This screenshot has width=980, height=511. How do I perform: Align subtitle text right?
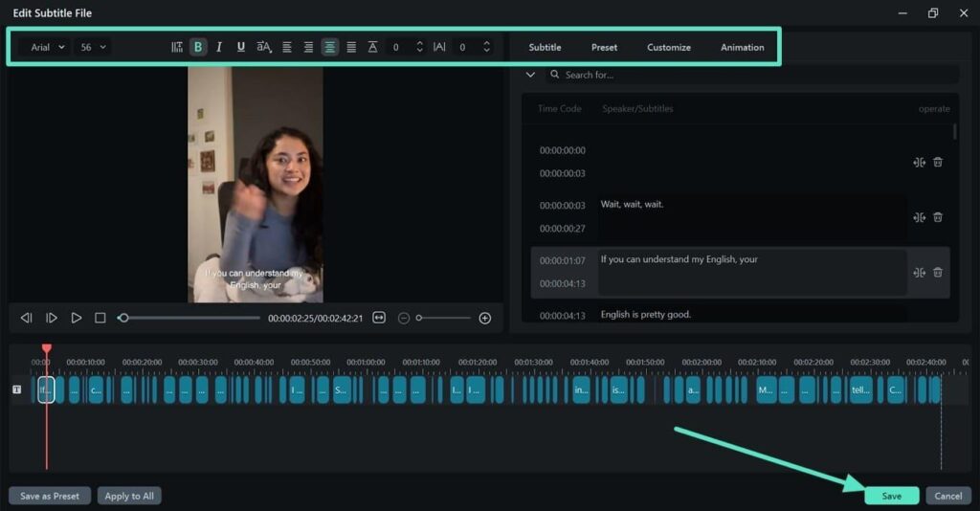click(308, 47)
